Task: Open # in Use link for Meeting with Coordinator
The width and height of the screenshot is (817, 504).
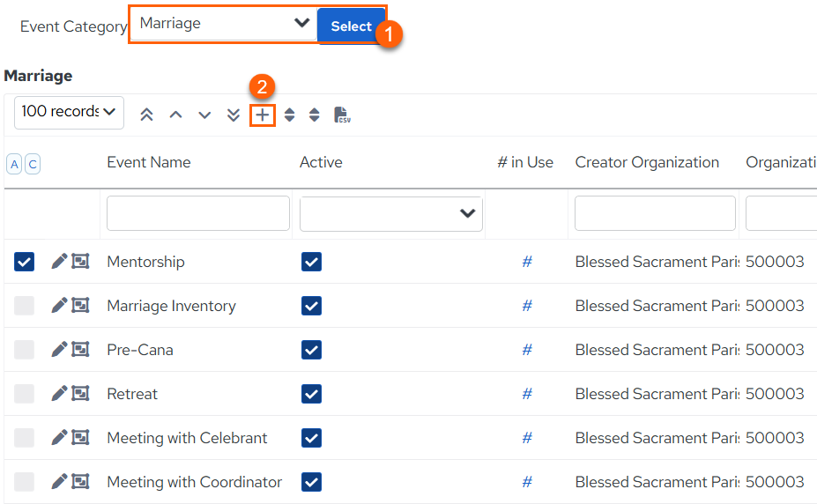Action: coord(527,482)
